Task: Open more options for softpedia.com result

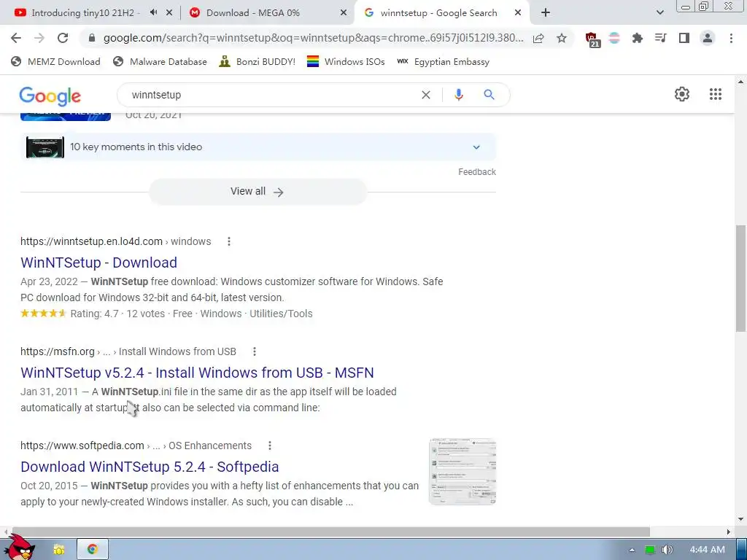Action: tap(270, 446)
